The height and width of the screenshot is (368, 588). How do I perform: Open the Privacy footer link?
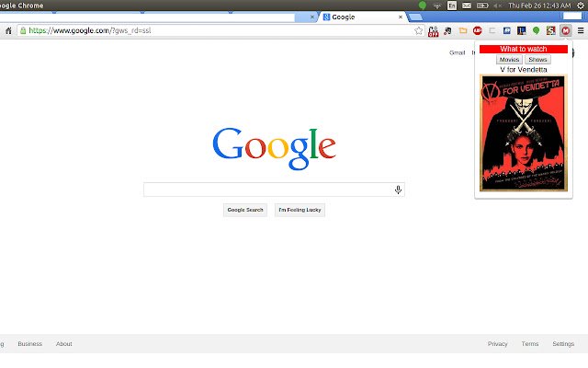click(x=497, y=344)
